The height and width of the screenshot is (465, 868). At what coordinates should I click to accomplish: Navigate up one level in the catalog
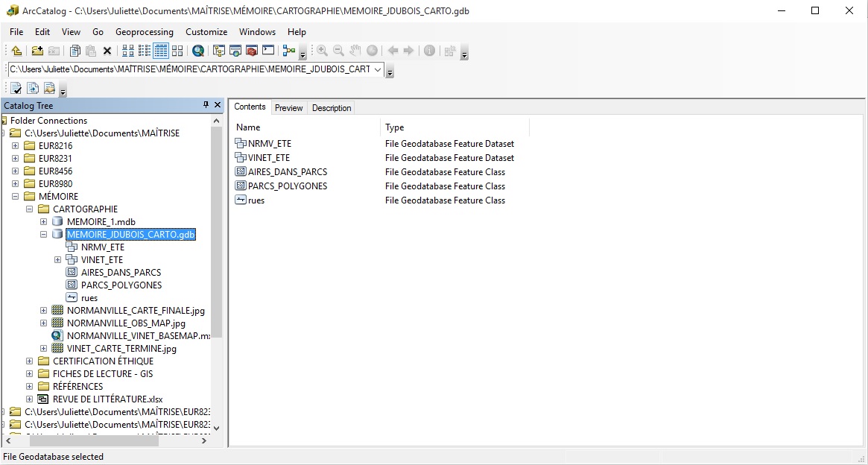16,51
